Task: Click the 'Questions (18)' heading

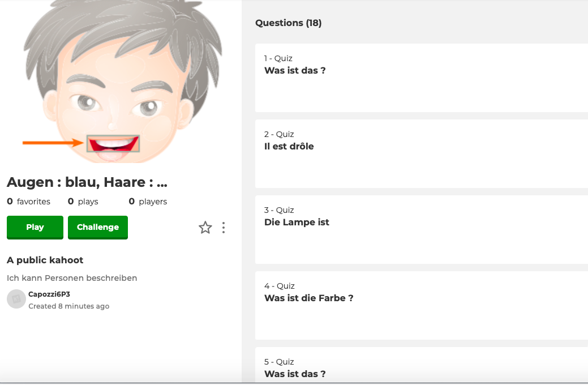Action: tap(288, 23)
